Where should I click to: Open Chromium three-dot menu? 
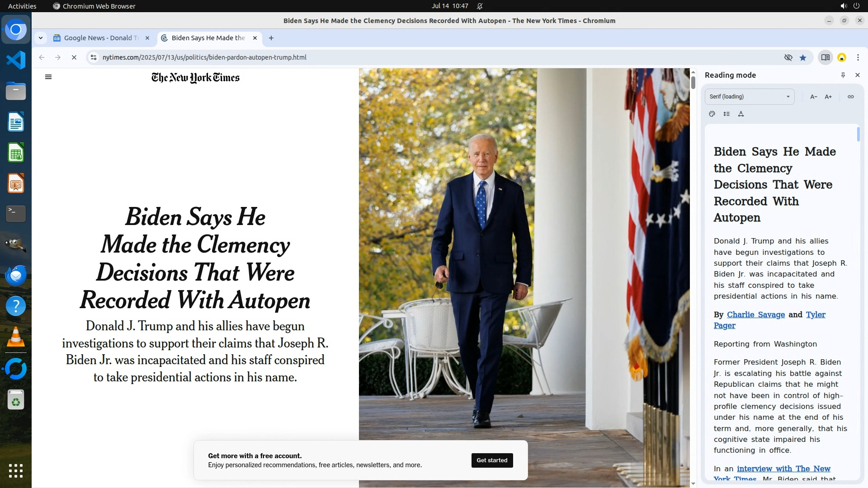tap(858, 57)
